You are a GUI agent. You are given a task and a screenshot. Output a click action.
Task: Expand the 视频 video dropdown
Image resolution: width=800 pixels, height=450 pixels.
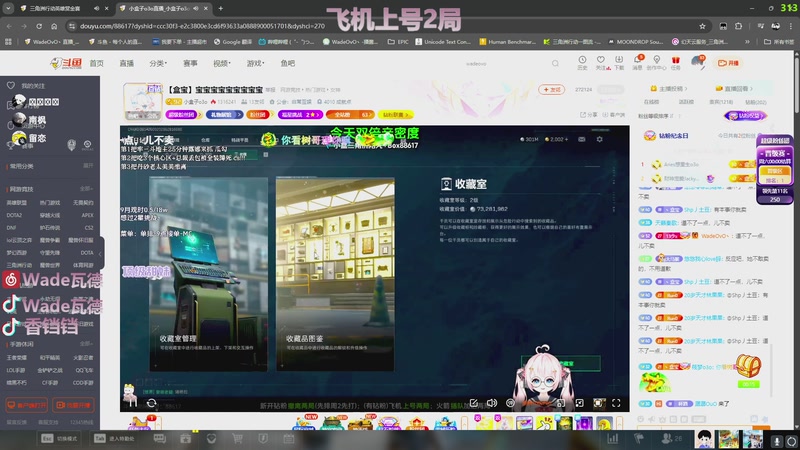pos(221,63)
